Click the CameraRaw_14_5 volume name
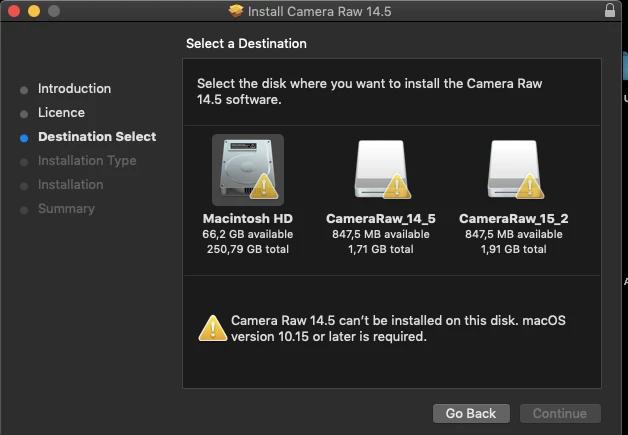 pyautogui.click(x=378, y=218)
